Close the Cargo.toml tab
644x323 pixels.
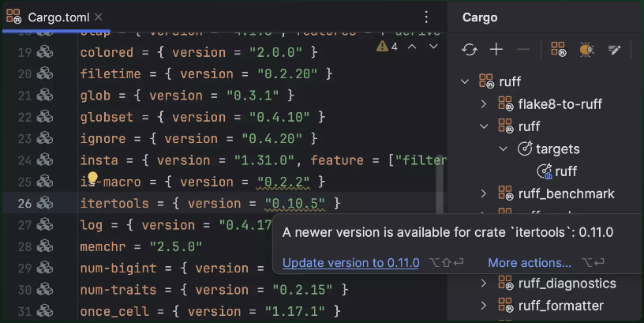pos(97,17)
